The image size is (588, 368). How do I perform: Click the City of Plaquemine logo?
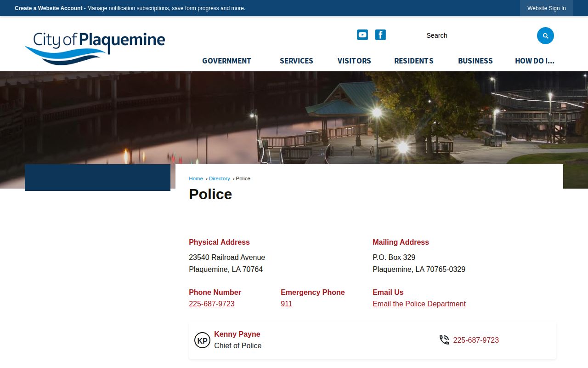95,48
